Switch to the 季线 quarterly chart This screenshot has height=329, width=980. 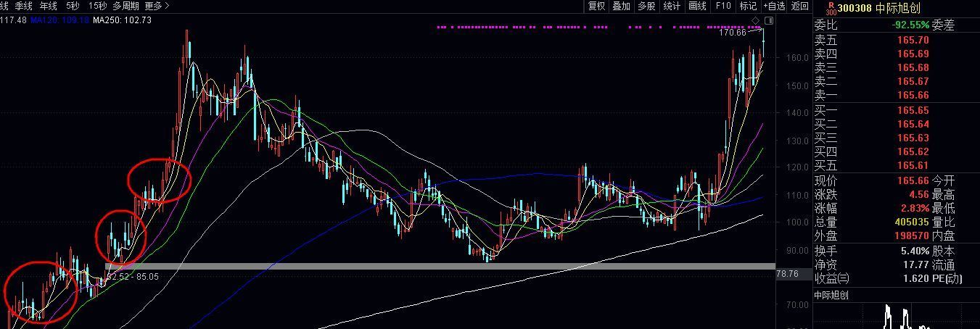(23, 6)
